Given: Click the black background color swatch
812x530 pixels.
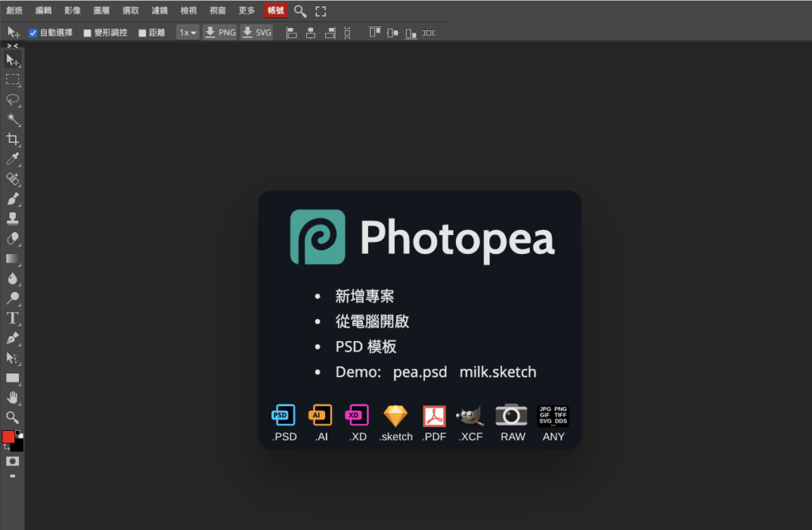Looking at the screenshot, I should pos(18,446).
